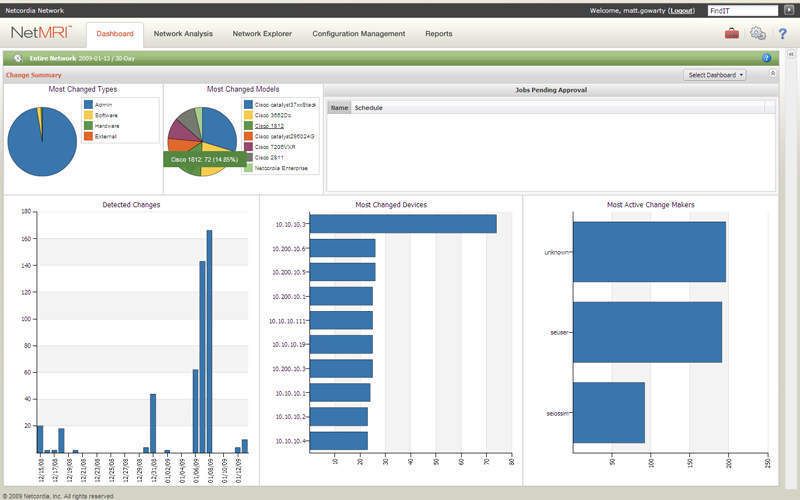Click the Entire Network globe icon
This screenshot has height=500, width=800.
(x=18, y=58)
